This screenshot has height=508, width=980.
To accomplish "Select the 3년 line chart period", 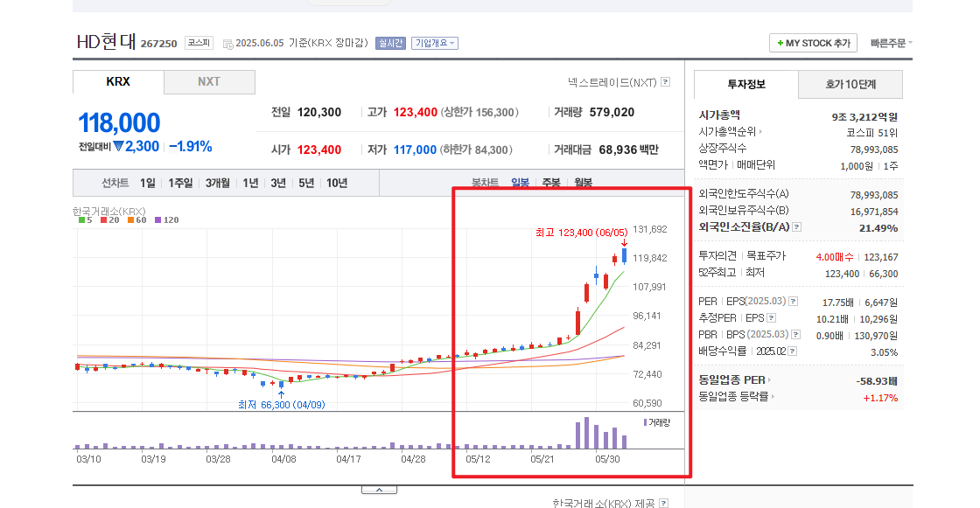I will 278,183.
